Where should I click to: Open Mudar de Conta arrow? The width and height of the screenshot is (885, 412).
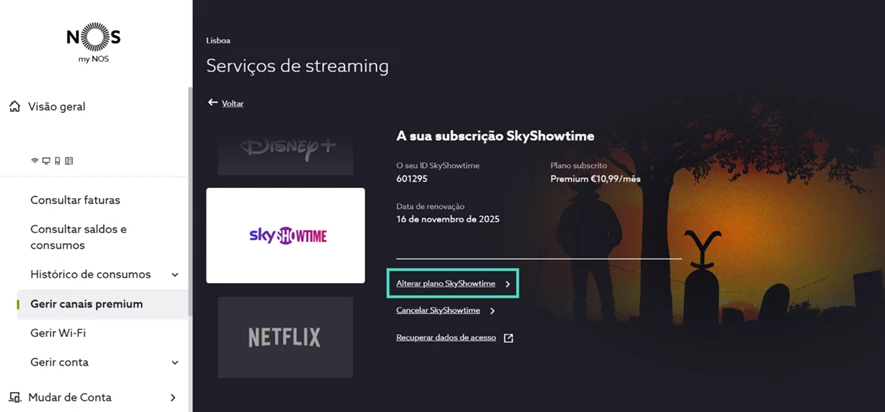(173, 397)
